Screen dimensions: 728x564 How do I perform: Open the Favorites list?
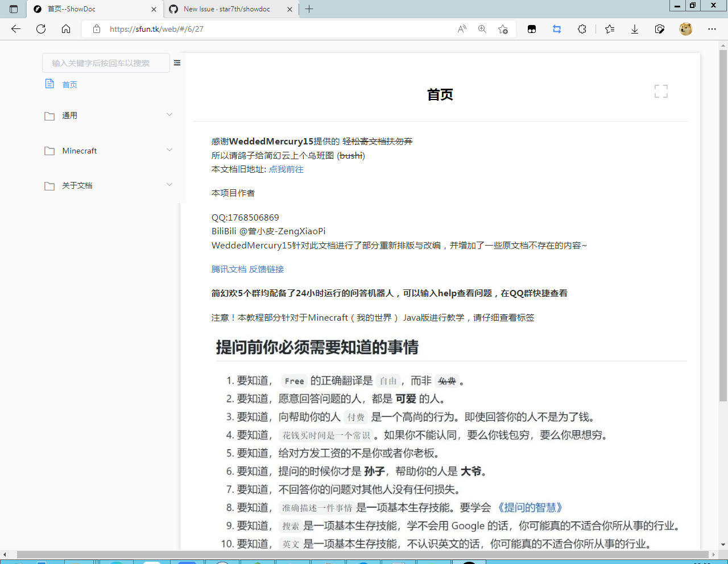(x=610, y=29)
